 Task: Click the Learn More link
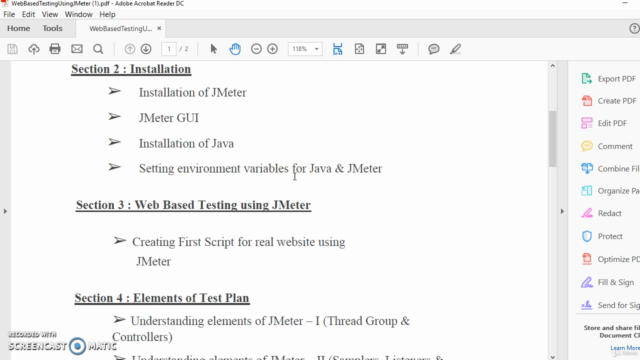625,348
